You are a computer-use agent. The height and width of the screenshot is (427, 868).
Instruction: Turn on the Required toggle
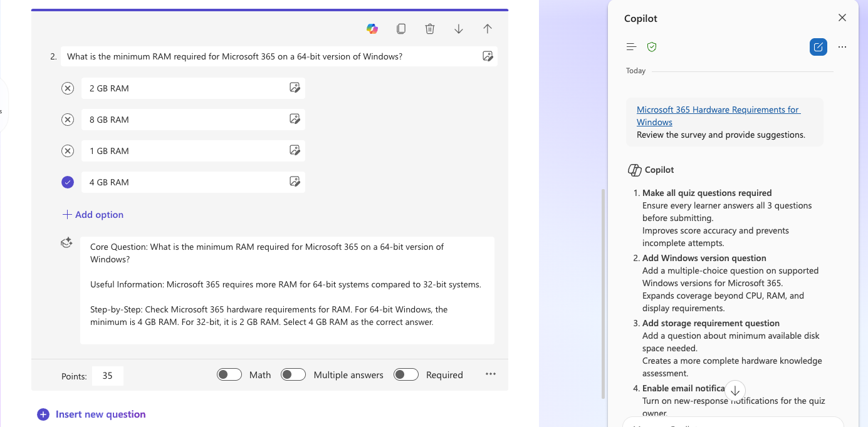pyautogui.click(x=406, y=374)
